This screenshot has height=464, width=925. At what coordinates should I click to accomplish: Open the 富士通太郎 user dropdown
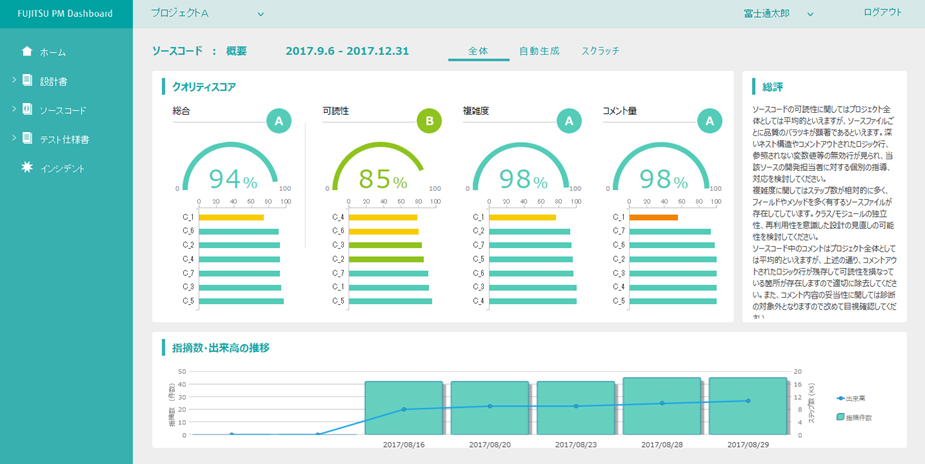(810, 14)
